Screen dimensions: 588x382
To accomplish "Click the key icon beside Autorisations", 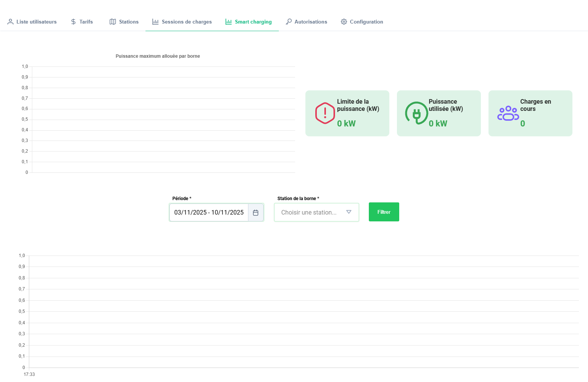I will point(289,22).
